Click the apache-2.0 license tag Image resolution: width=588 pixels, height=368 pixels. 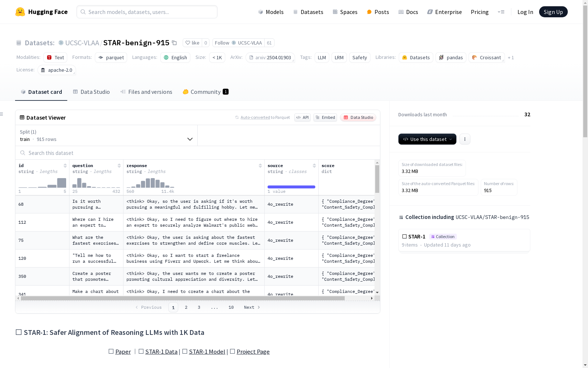[57, 70]
